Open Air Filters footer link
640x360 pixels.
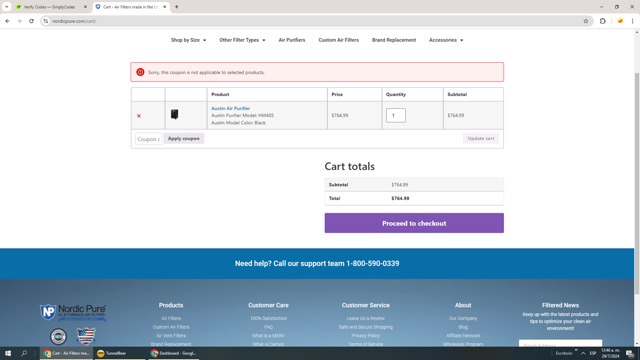click(171, 318)
